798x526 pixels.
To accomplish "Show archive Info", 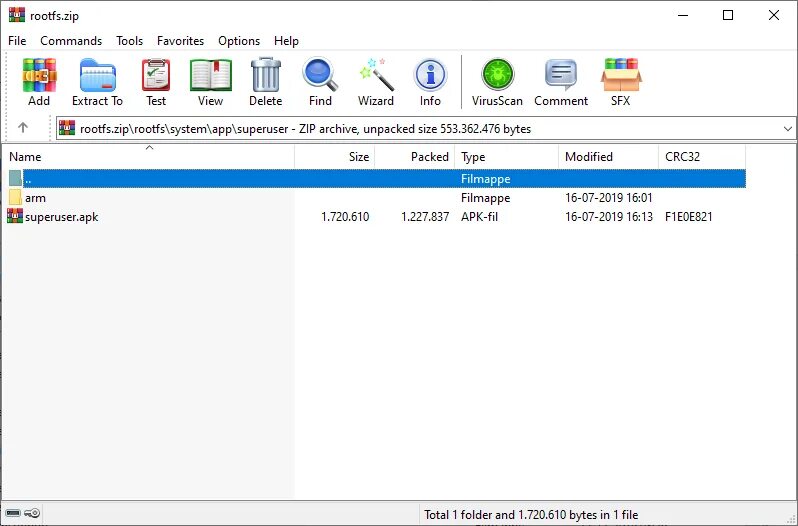I will [431, 75].
